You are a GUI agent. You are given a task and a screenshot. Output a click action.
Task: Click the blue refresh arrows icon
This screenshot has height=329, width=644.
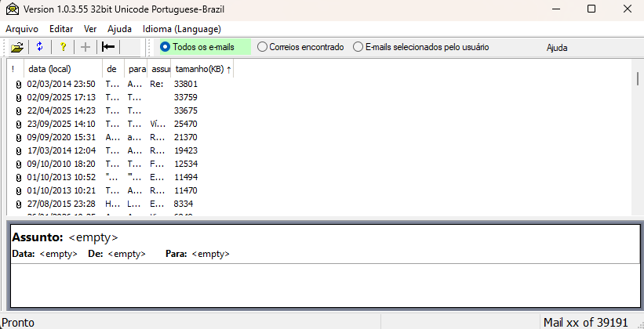(x=39, y=47)
